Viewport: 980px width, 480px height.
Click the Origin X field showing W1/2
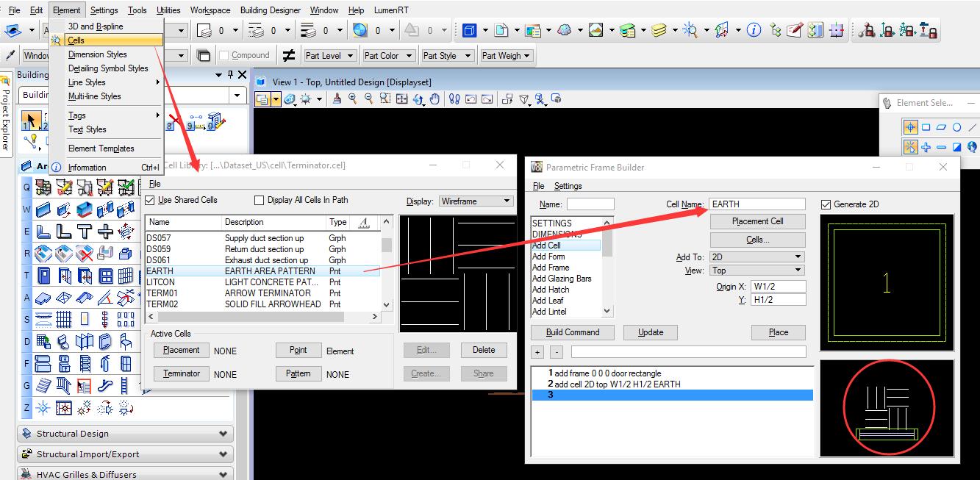[778, 287]
